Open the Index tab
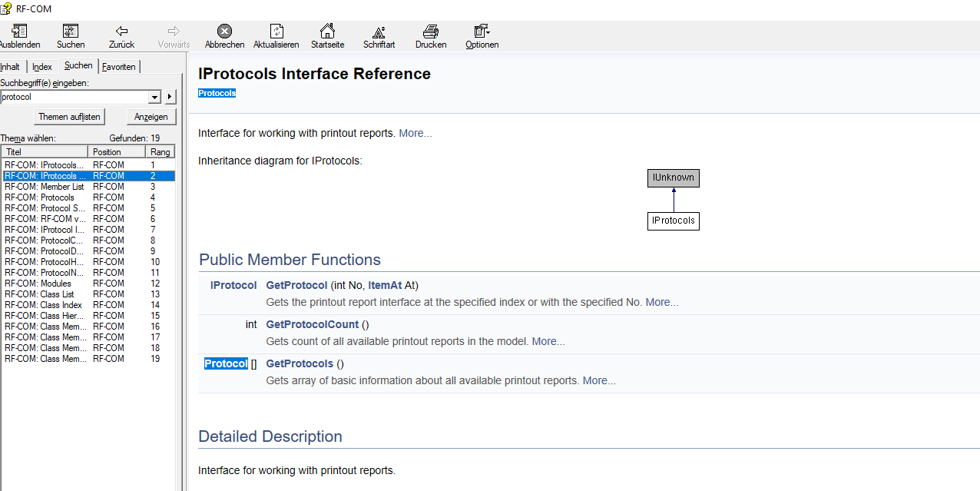The width and height of the screenshot is (980, 491). [42, 67]
